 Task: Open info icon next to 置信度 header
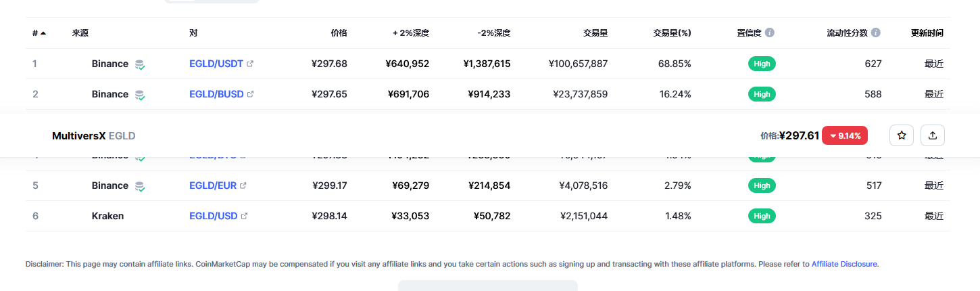click(769, 32)
